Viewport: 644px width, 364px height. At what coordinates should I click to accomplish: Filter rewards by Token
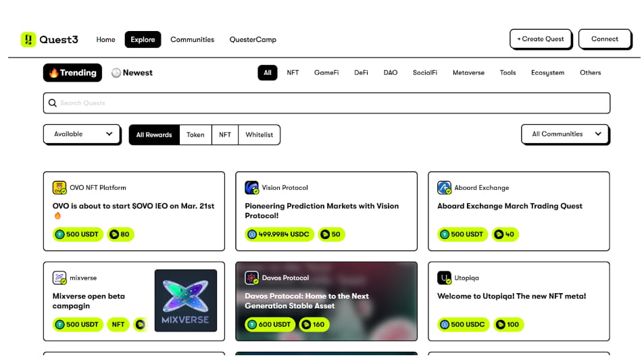(195, 134)
